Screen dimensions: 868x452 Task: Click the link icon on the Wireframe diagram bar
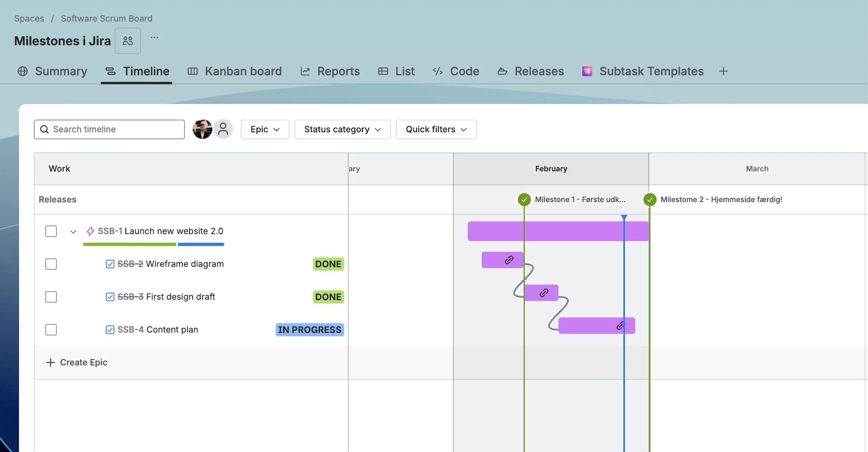tap(509, 260)
